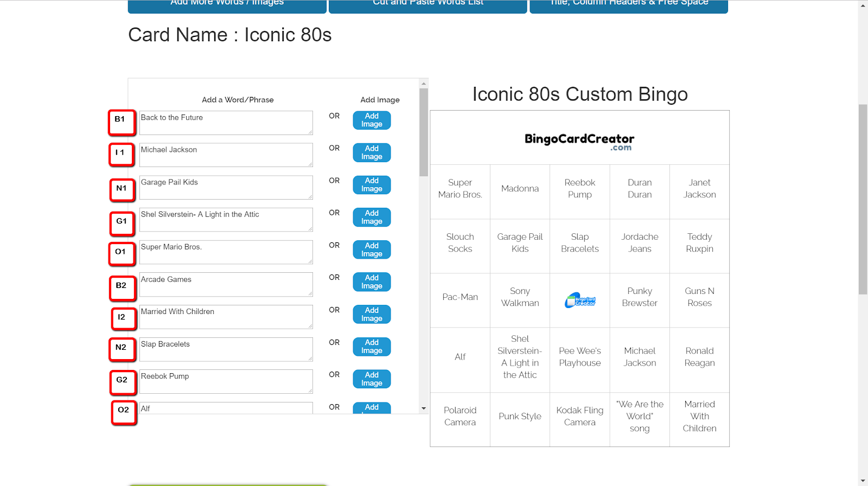
Task: Select the Slap Bracelets cell on bingo card
Action: (x=580, y=246)
